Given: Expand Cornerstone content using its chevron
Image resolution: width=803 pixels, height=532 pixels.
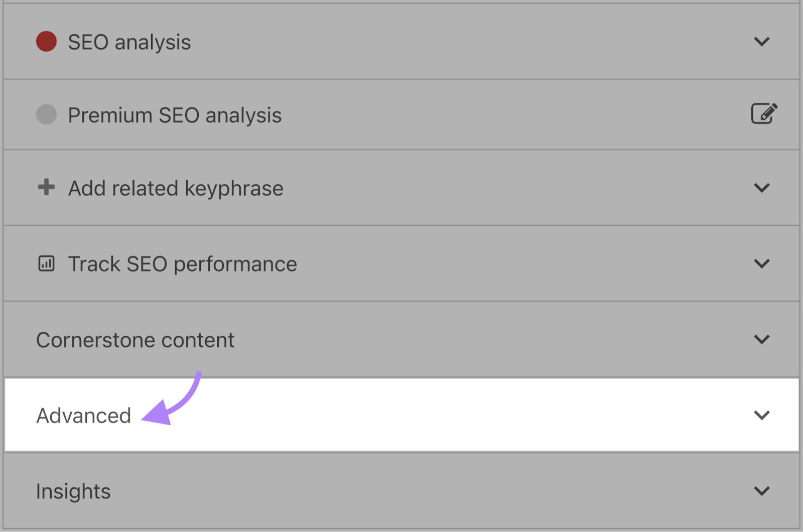Looking at the screenshot, I should coord(761,340).
